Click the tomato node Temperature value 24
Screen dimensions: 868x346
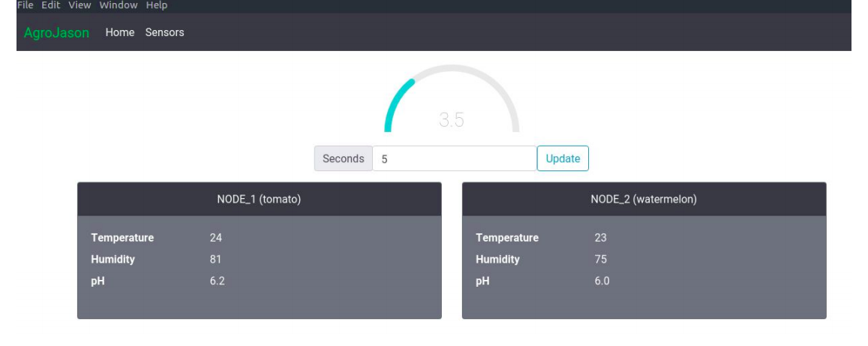coord(216,238)
